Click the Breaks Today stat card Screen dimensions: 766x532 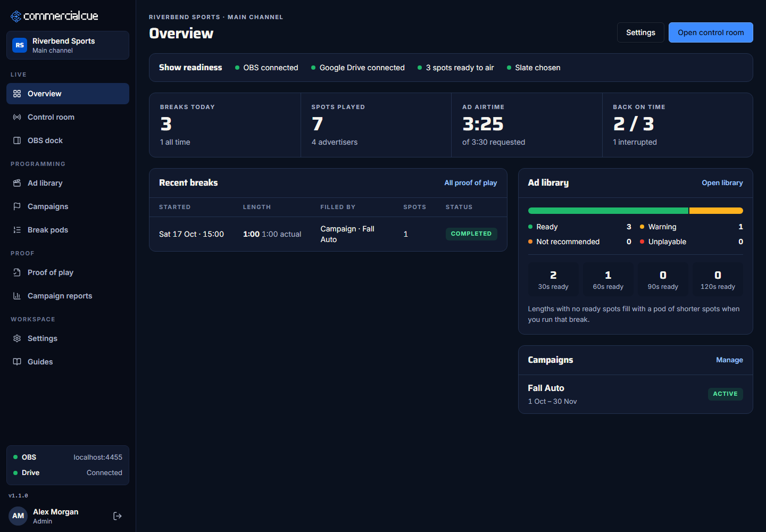[x=225, y=125]
